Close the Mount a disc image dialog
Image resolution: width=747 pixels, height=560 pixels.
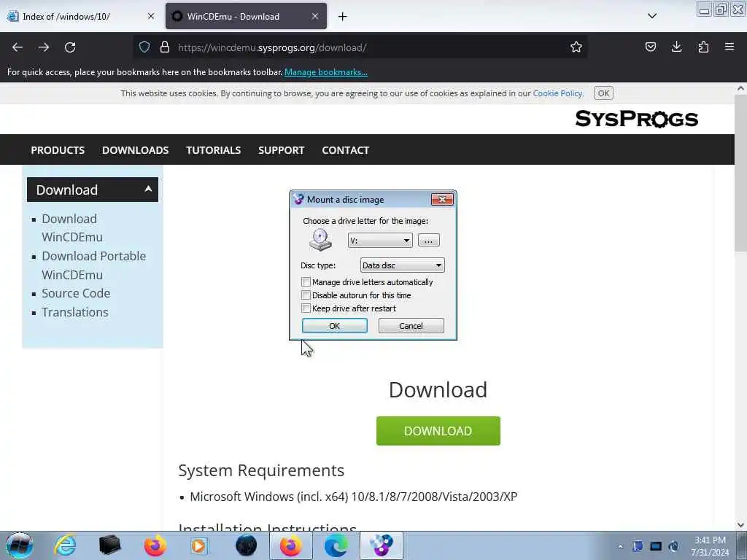[x=442, y=199]
